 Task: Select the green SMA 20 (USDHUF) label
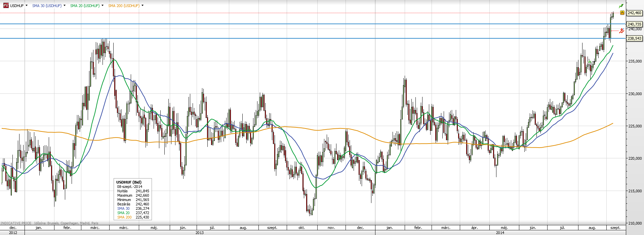[85, 6]
